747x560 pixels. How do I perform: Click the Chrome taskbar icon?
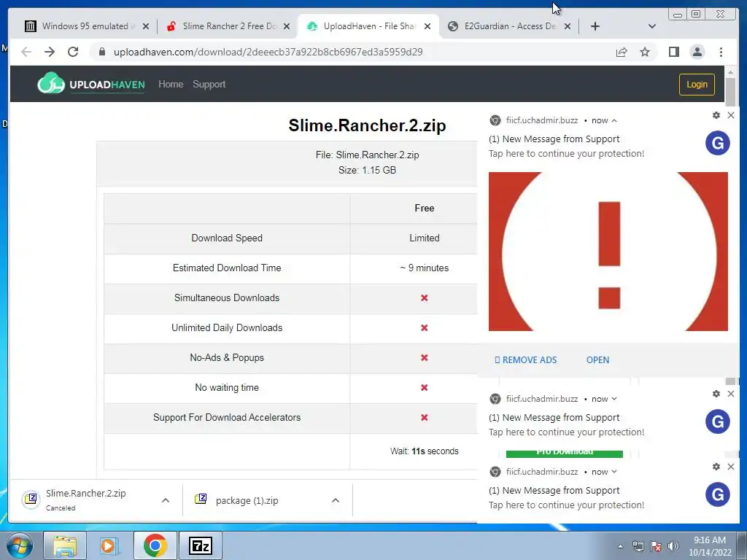[x=155, y=545]
